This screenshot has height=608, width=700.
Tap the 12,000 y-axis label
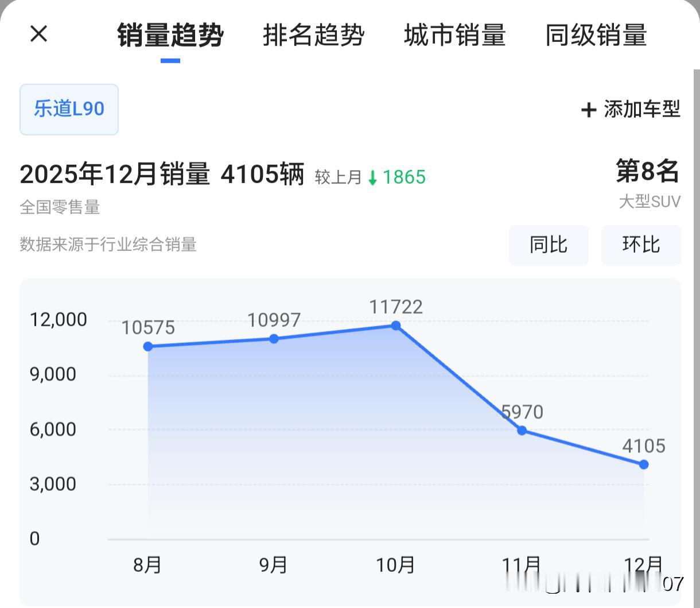coord(59,319)
